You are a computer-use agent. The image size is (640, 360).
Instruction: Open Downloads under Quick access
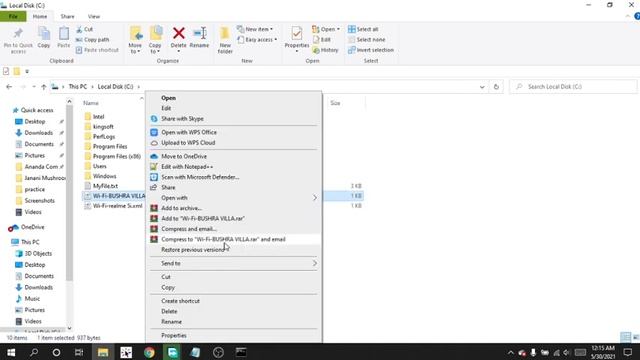click(38, 133)
